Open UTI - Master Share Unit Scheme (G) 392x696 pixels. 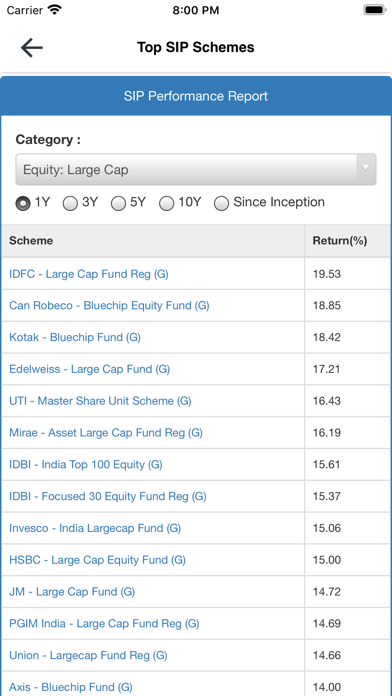[x=100, y=401]
